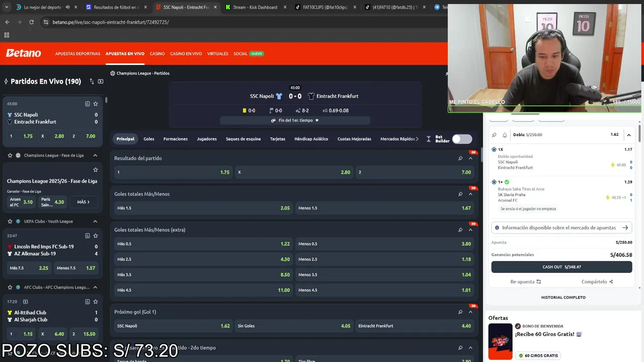Screen dimensions: 644x362
Task: Collapse the AFC Clubs - AFC Champions League group
Action: click(95, 287)
